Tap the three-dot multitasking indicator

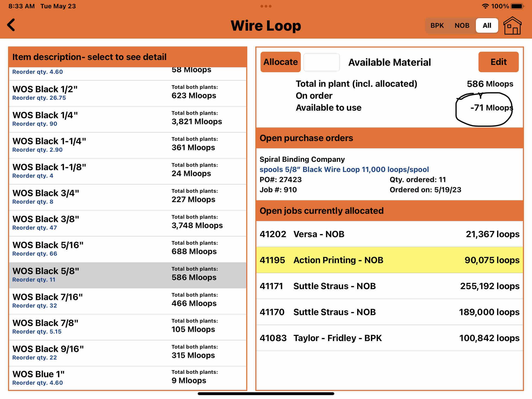pos(266,6)
